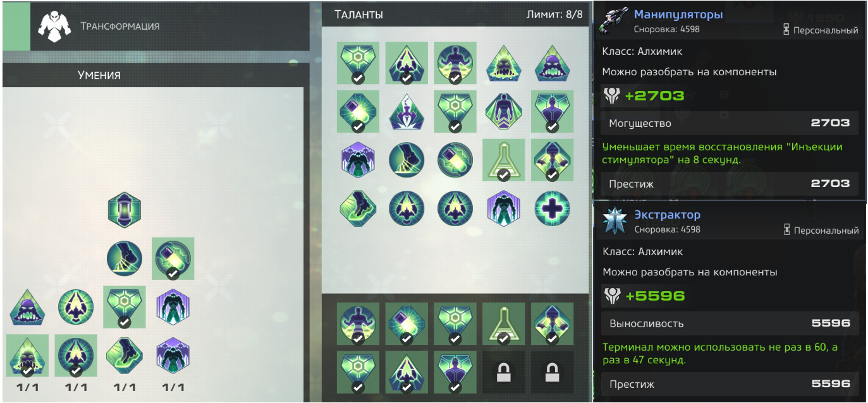Viewport: 868px width, 403px height.
Task: Uncheck the hexagon shield skill in the Умения pyramid
Action: (x=124, y=307)
